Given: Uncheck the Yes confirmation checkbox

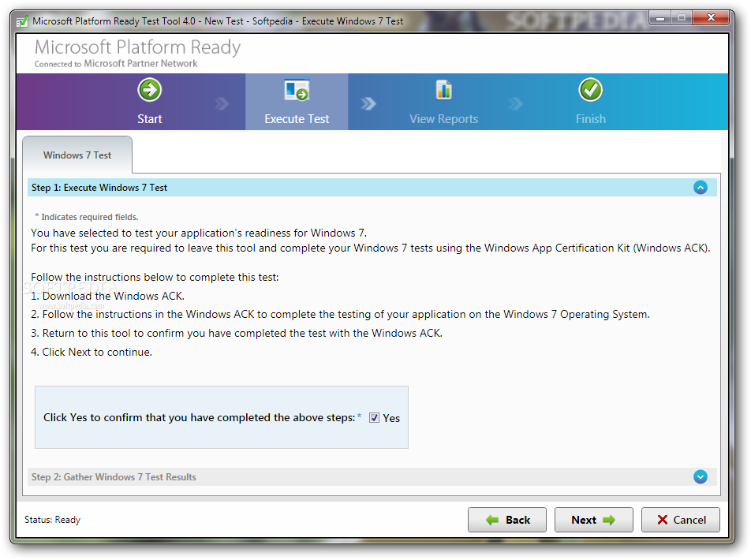Looking at the screenshot, I should [x=374, y=418].
